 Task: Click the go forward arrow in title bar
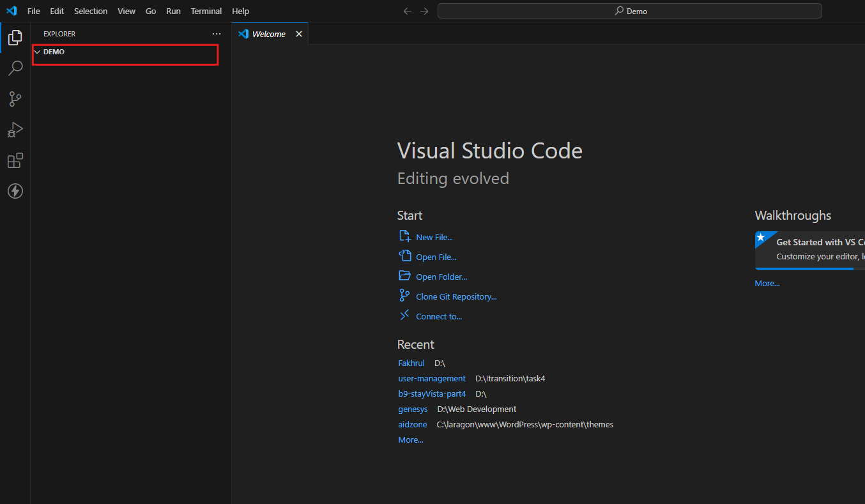(424, 11)
